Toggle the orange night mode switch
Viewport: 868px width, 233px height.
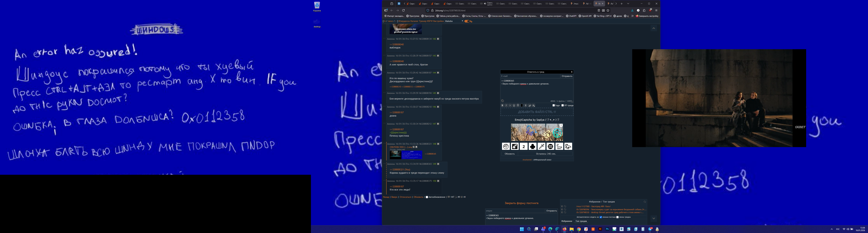pos(467,21)
